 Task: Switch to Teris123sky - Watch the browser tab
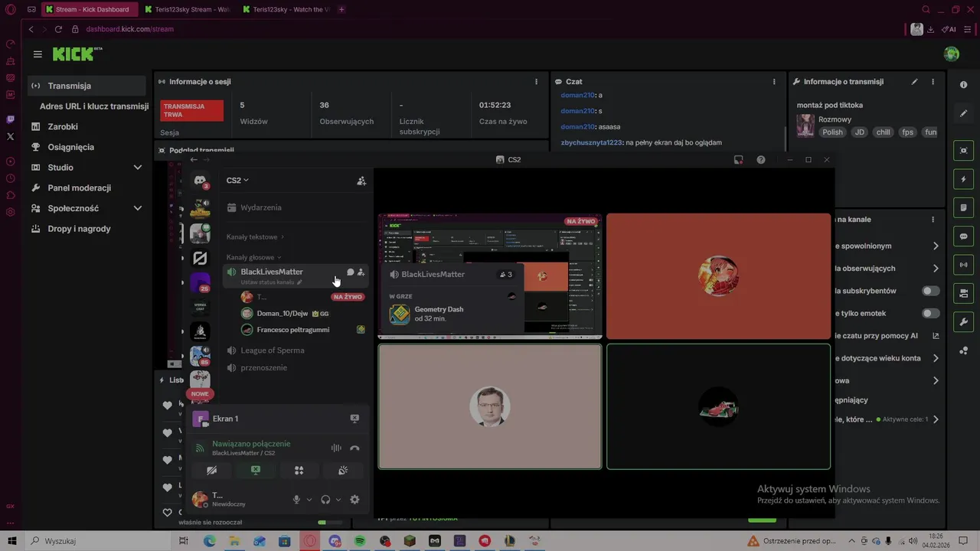pyautogui.click(x=287, y=9)
